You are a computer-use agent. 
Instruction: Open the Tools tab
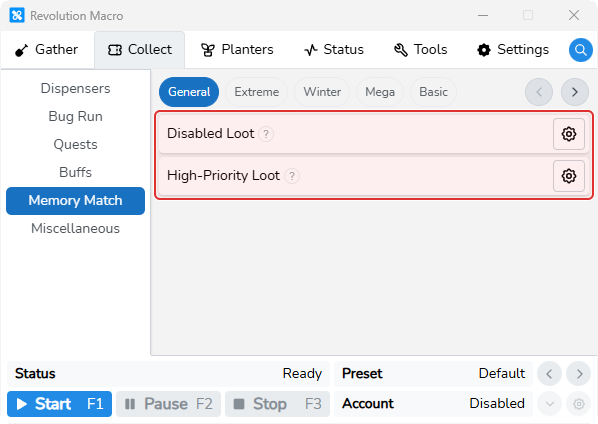(421, 50)
